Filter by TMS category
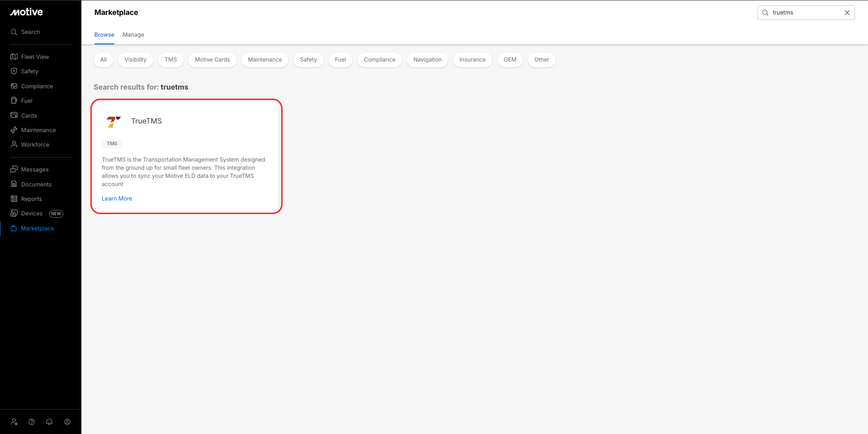This screenshot has height=434, width=868. pyautogui.click(x=171, y=60)
